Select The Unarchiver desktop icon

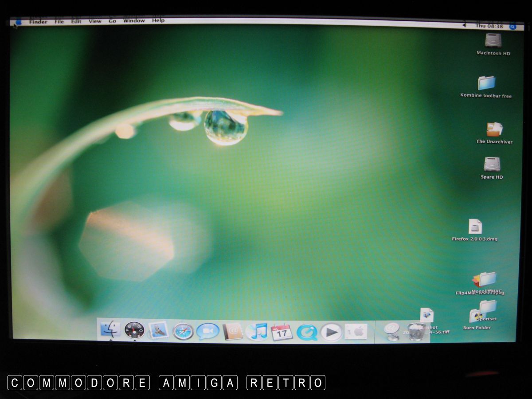click(x=494, y=130)
